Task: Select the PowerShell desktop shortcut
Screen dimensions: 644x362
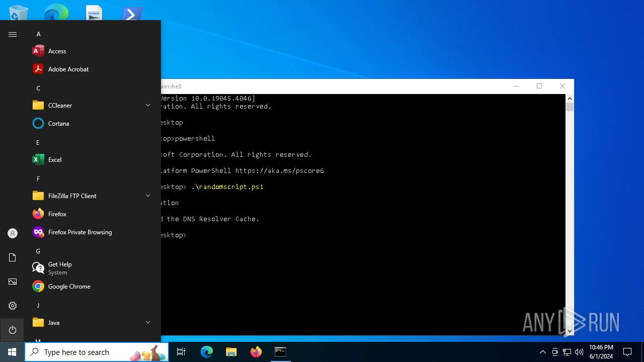Action: click(132, 12)
